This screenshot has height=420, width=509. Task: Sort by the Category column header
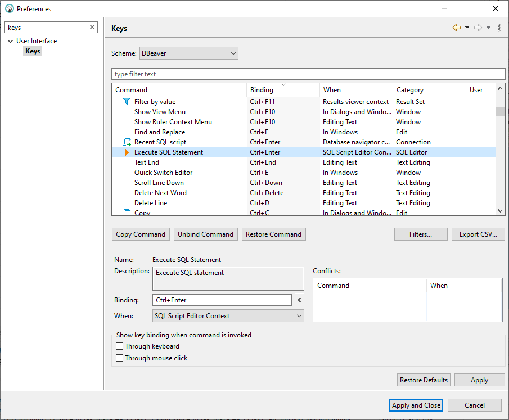430,90
